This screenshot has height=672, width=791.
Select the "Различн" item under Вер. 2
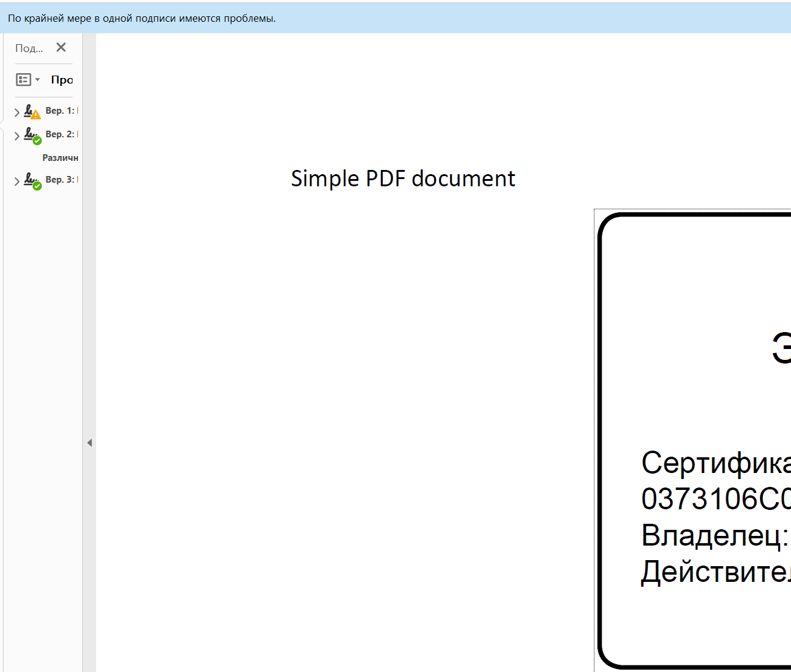(60, 158)
